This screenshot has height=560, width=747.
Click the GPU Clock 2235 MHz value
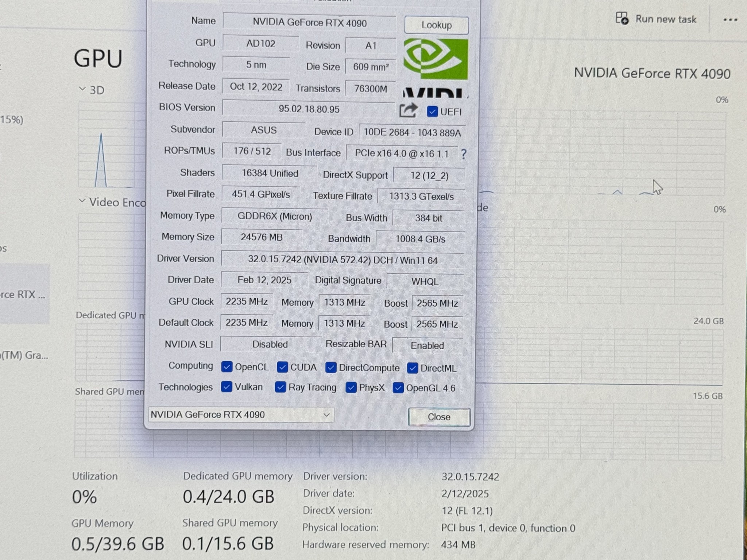[247, 302]
